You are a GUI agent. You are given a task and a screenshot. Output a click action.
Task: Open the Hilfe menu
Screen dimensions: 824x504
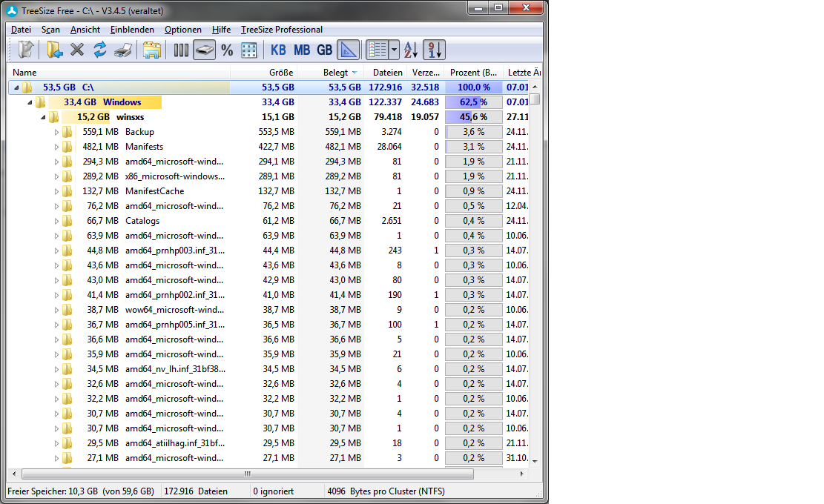221,30
